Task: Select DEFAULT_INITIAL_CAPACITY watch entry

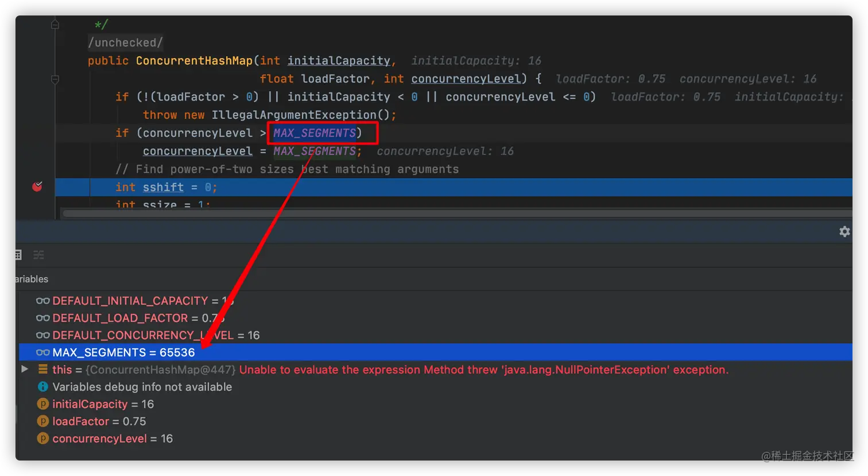Action: [x=135, y=301]
